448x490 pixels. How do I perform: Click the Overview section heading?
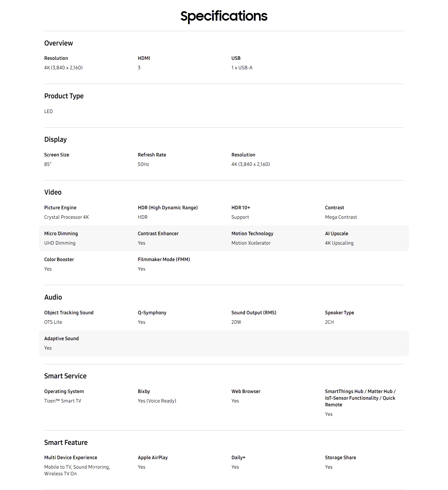point(58,43)
